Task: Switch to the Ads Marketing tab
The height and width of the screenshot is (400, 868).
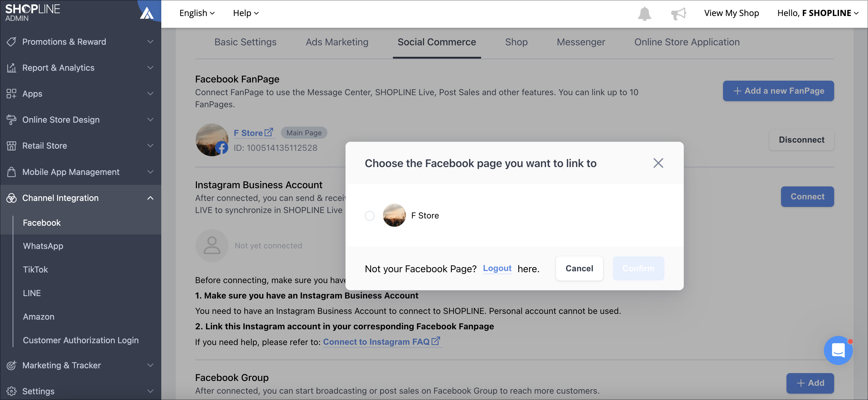Action: point(337,42)
